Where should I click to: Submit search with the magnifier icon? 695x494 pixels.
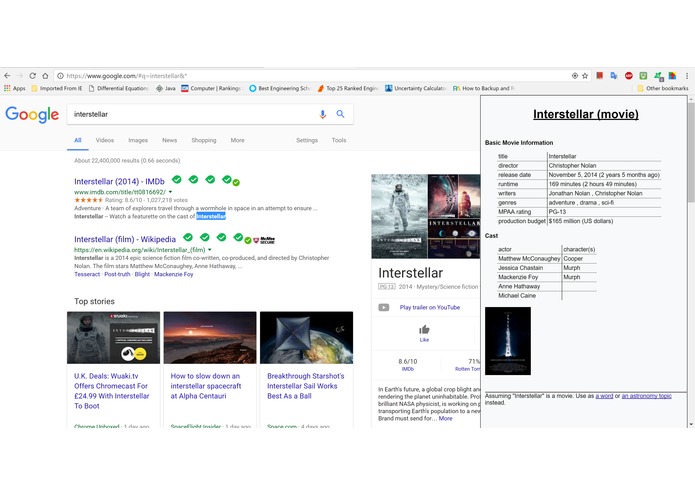(340, 114)
